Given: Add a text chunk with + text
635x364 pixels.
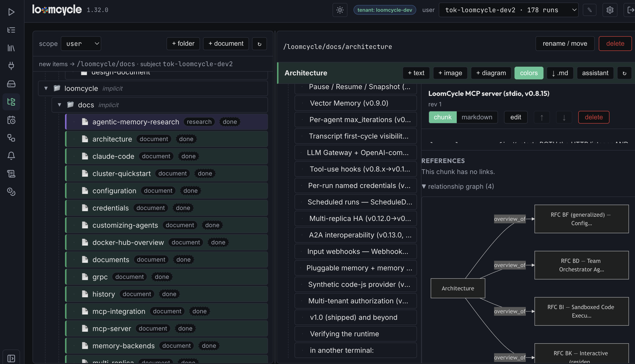Looking at the screenshot, I should tap(416, 73).
